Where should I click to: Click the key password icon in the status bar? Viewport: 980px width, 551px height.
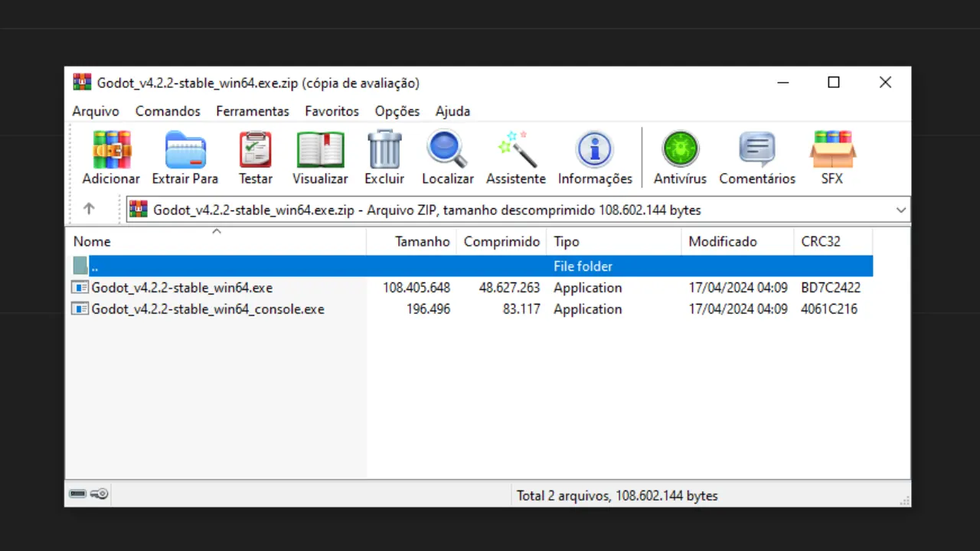coord(100,494)
